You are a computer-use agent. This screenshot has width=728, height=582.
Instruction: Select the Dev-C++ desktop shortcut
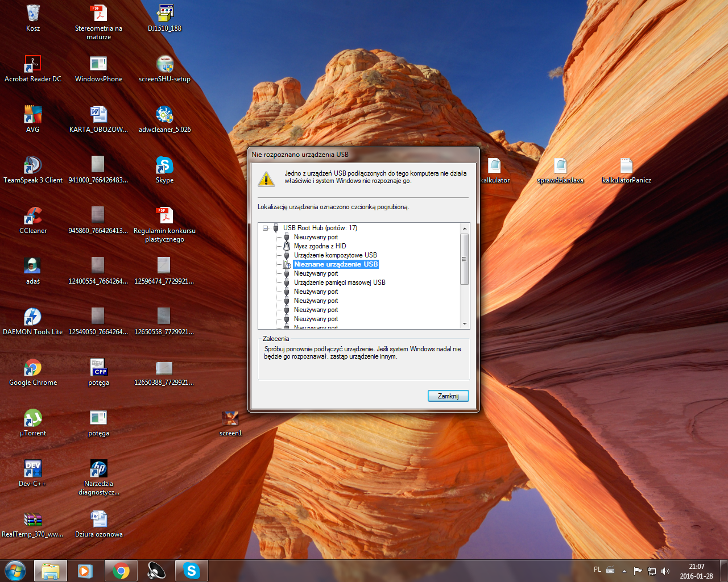pyautogui.click(x=33, y=469)
